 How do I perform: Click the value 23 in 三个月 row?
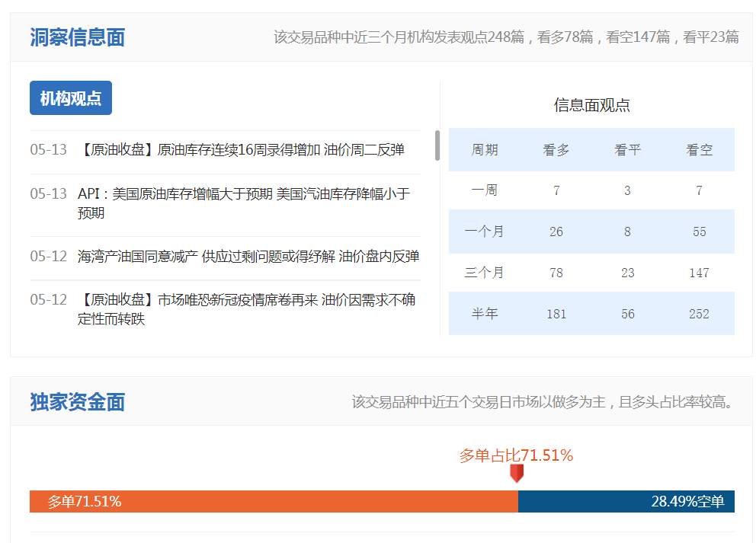(627, 273)
